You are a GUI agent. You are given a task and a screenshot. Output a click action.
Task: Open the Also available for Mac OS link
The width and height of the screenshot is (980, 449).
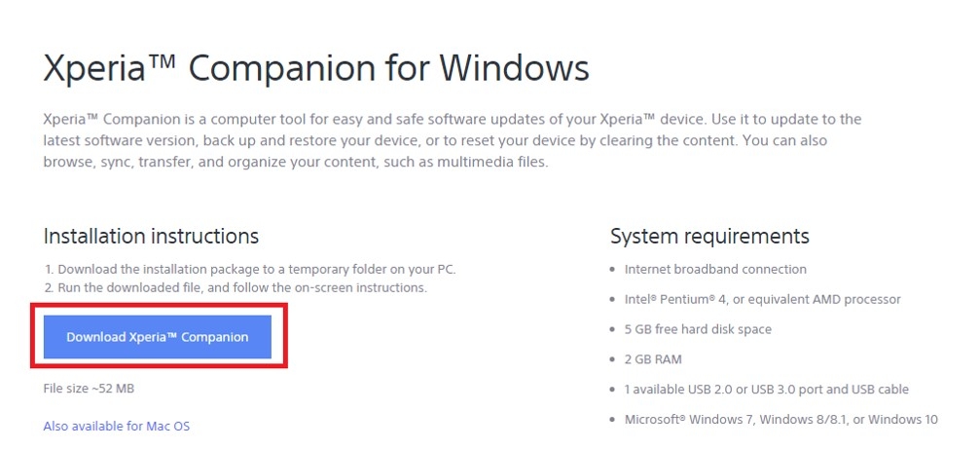(x=117, y=427)
